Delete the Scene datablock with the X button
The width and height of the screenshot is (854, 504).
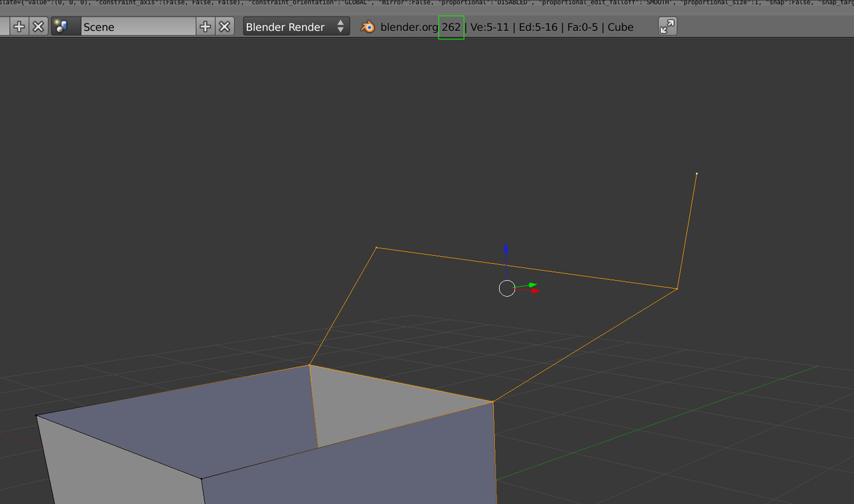tap(224, 27)
